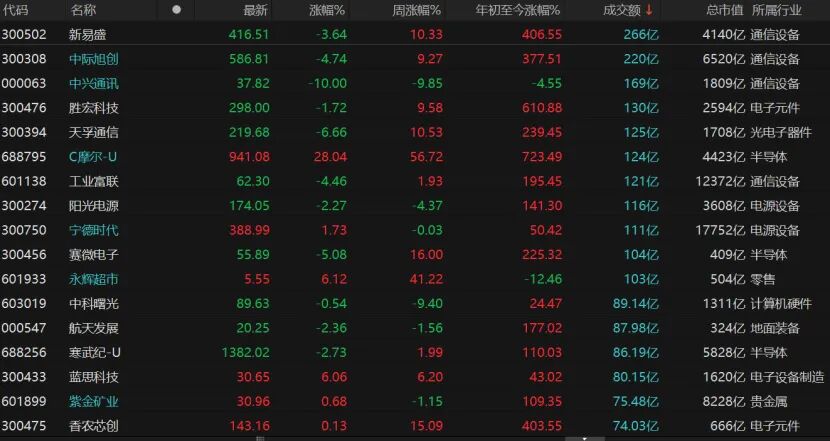830x441 pixels.
Task: Click industry 地面装备 in 航天发展 row
Action: pyautogui.click(x=775, y=328)
